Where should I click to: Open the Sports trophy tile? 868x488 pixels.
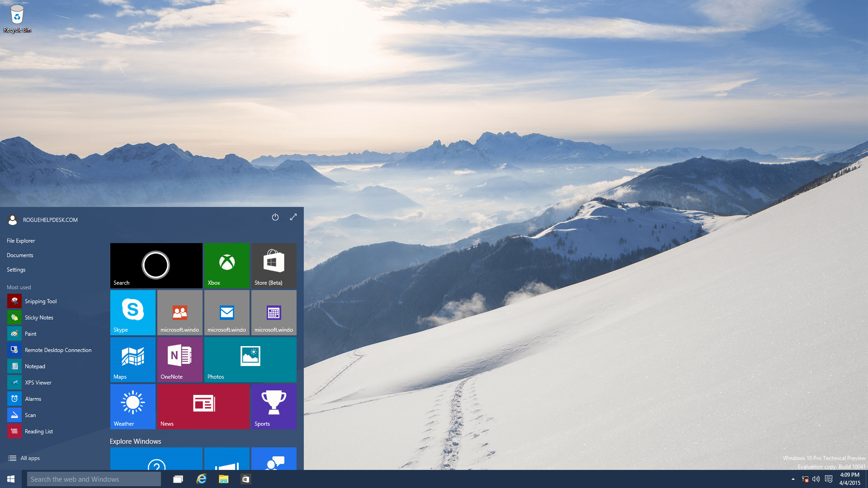point(274,406)
